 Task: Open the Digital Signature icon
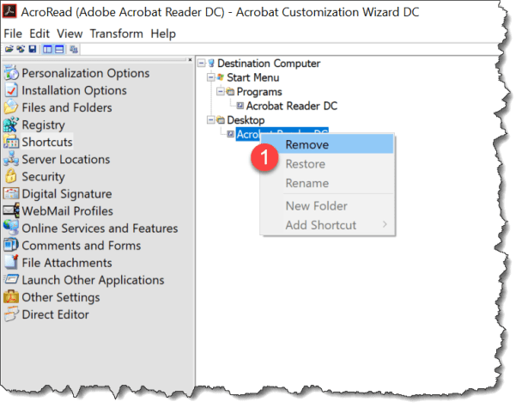[x=11, y=193]
